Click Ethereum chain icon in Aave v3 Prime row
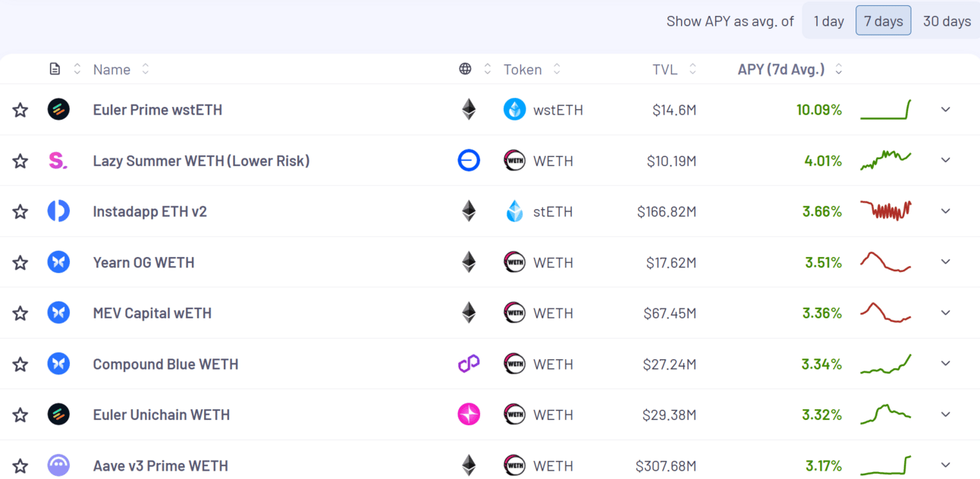Screen dimensions: 980x479 pyautogui.click(x=469, y=465)
